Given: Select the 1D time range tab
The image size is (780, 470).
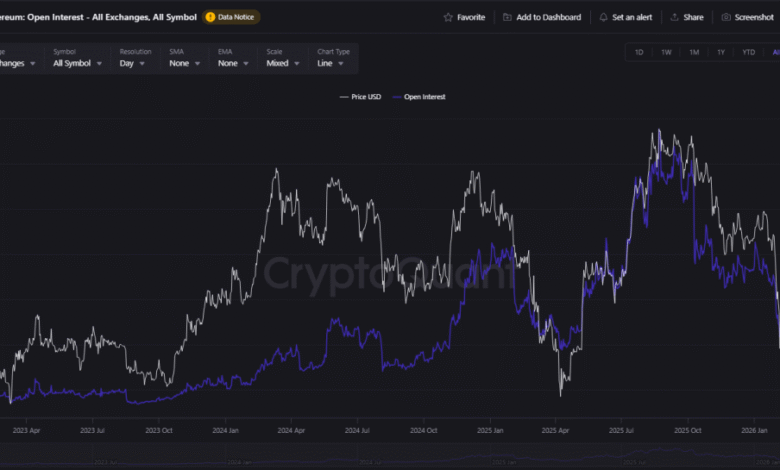Looking at the screenshot, I should tap(639, 52).
